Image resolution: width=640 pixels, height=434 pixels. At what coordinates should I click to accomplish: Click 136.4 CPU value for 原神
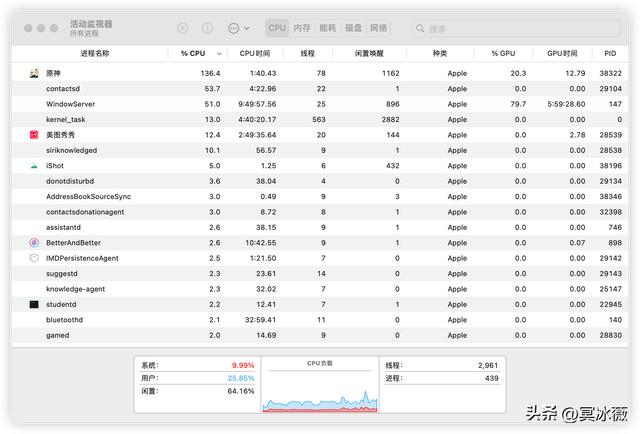point(210,73)
